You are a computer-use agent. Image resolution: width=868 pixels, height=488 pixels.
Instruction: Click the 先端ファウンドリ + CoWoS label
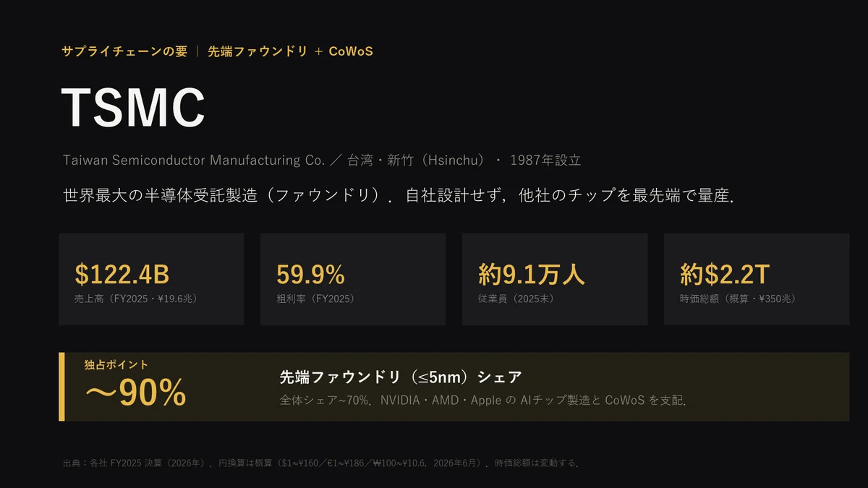(290, 51)
